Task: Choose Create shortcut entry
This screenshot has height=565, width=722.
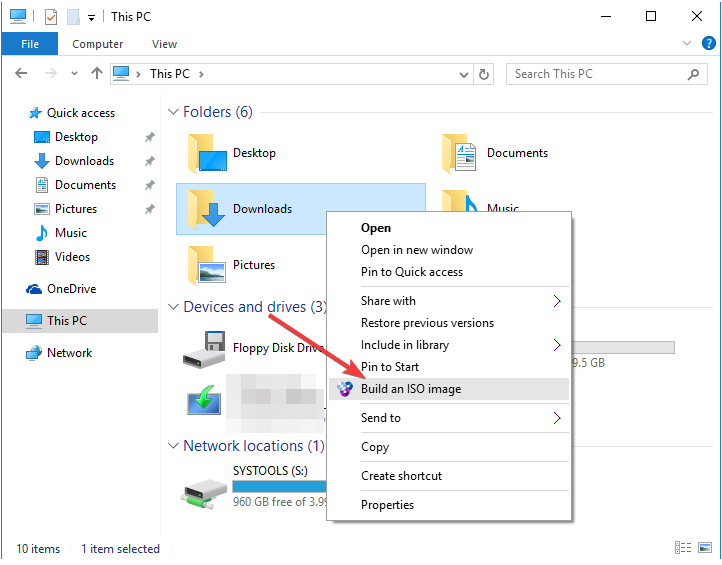Action: (401, 476)
